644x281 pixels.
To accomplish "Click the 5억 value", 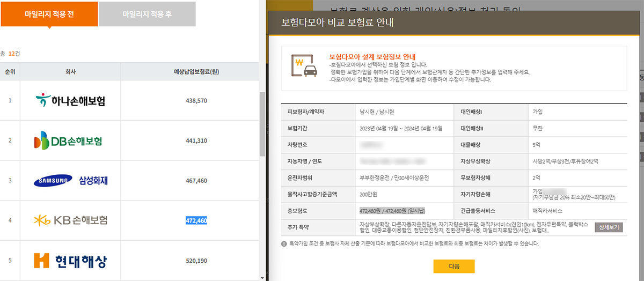I will 536,145.
